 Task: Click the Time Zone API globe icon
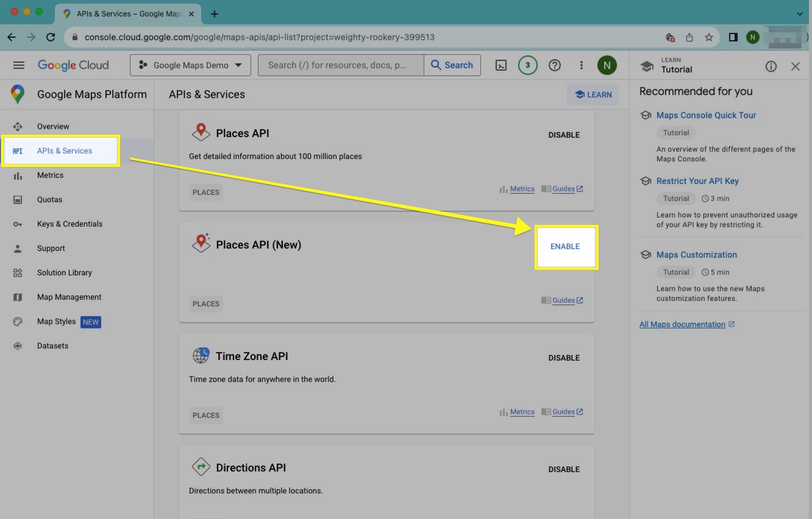(x=201, y=355)
